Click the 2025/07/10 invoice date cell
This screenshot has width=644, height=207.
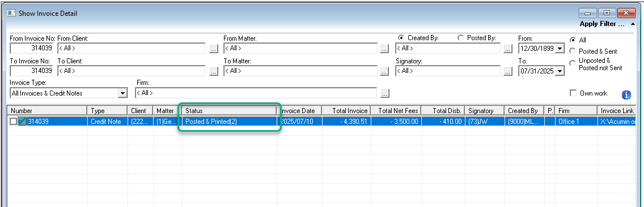(299, 122)
